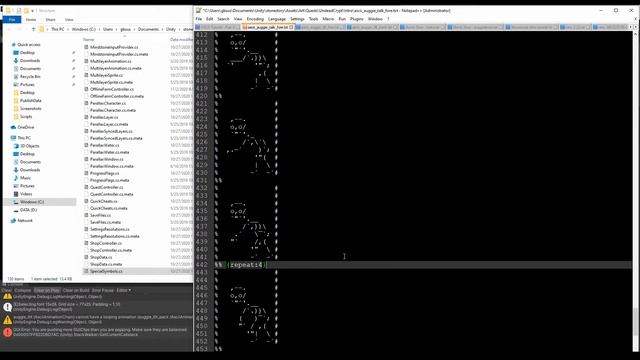
Task: Open the Share ribbon tab in Explorer
Action: click(x=51, y=20)
